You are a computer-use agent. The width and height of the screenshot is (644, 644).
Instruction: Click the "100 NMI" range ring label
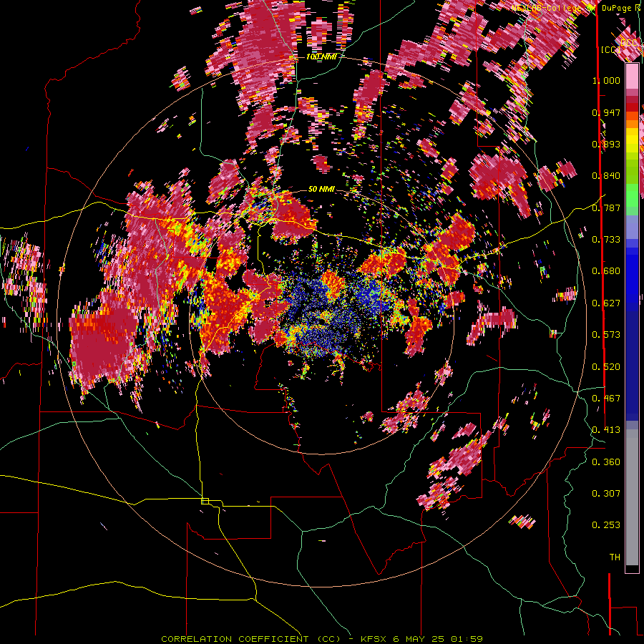click(321, 57)
